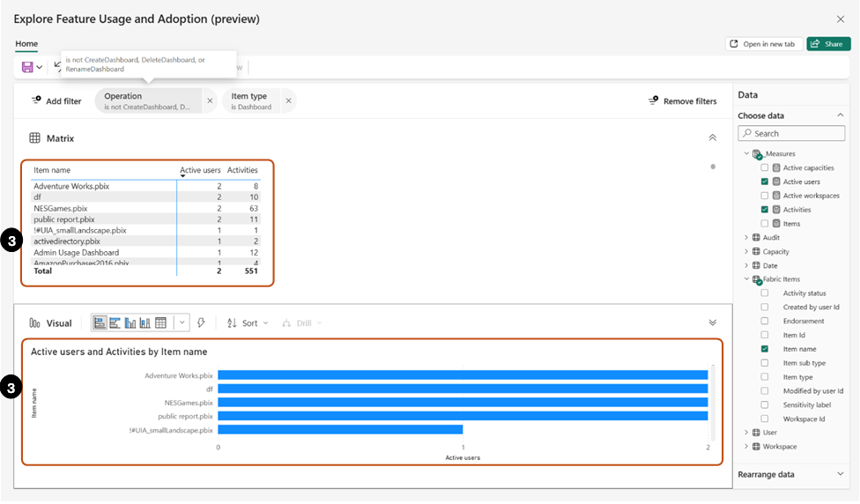
Task: Select the stacked bar chart visual type
Action: point(100,323)
